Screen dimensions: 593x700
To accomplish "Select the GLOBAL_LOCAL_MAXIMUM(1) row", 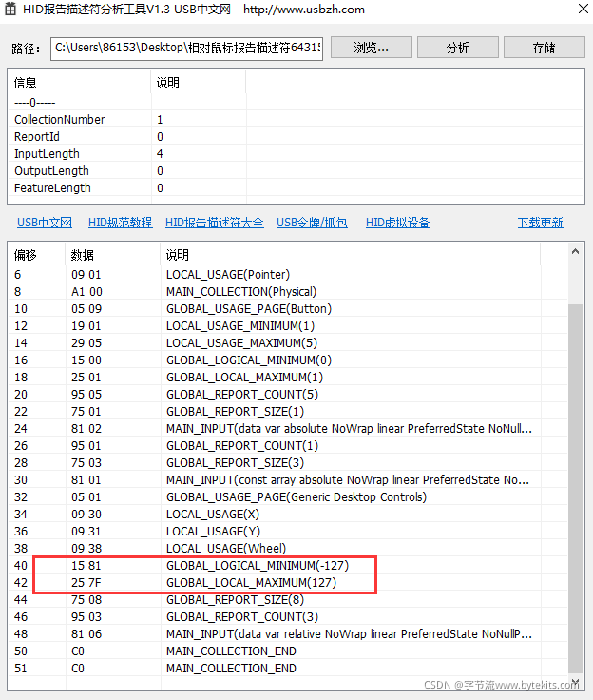I will point(288,378).
